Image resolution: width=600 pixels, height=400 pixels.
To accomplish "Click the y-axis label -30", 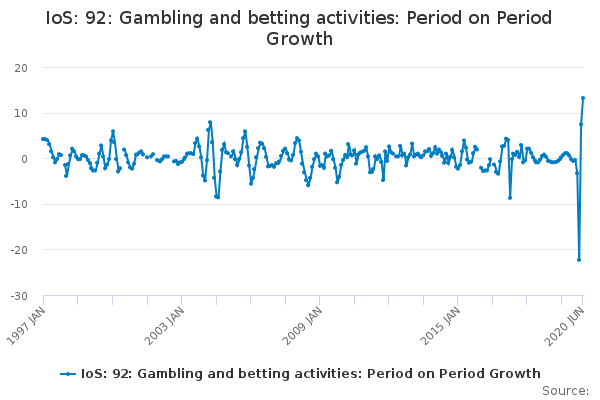I will (18, 296).
